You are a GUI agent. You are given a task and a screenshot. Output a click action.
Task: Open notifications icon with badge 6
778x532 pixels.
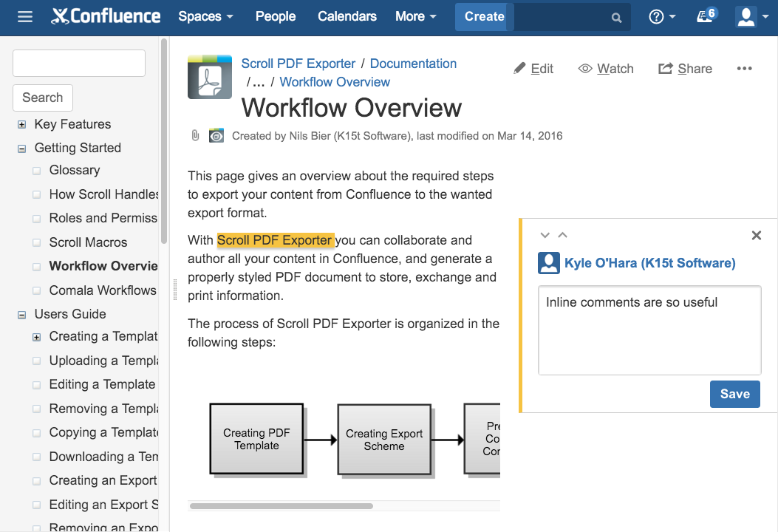[706, 16]
